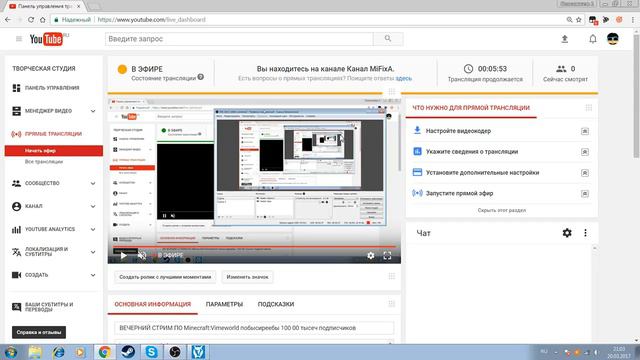The width and height of the screenshot is (640, 360).
Task: Expand the Сообщество section chevron
Action: tap(93, 183)
